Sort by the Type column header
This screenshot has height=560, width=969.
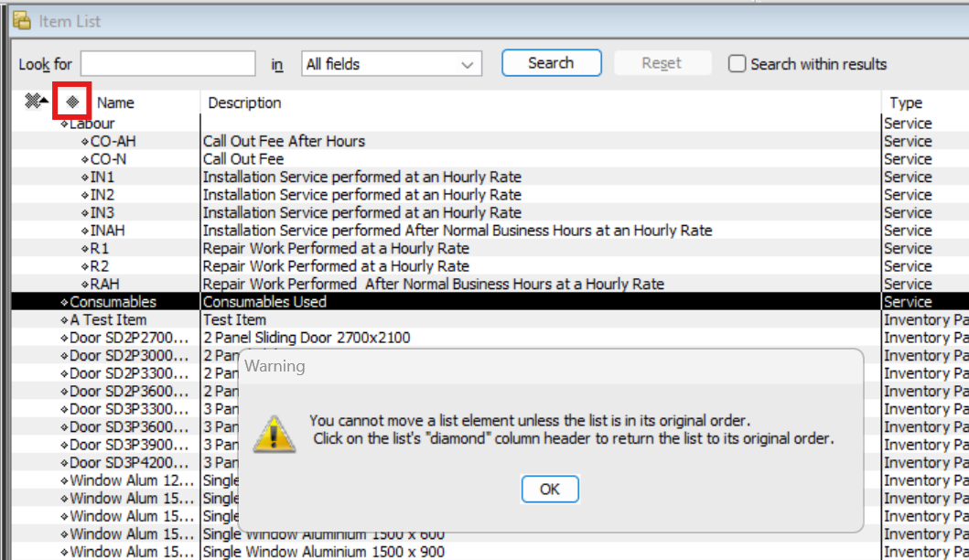(906, 102)
